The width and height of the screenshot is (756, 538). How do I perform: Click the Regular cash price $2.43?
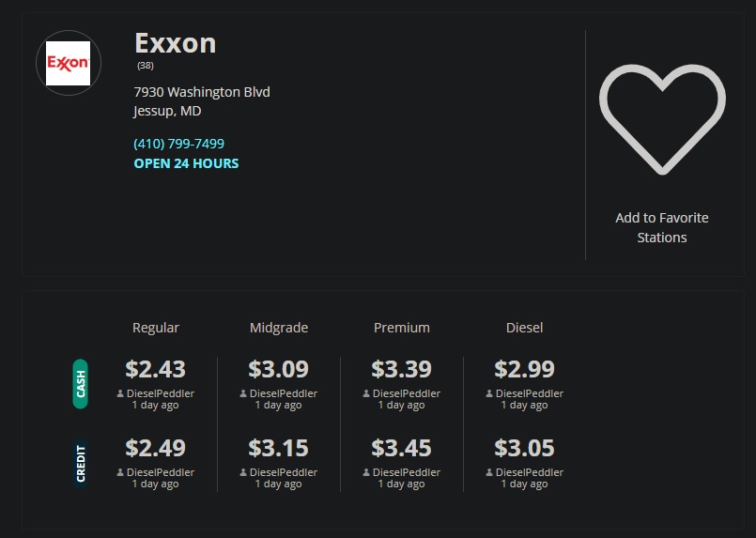[155, 369]
